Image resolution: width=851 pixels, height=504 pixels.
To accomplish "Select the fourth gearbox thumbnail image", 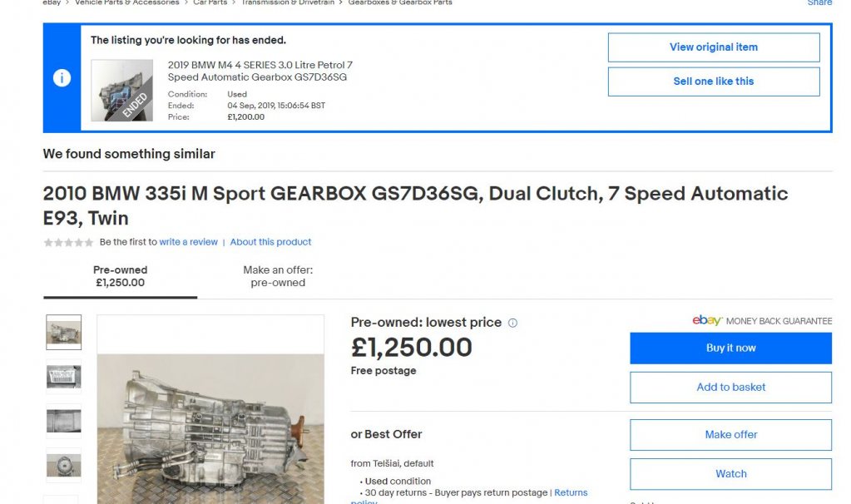I will [x=63, y=465].
